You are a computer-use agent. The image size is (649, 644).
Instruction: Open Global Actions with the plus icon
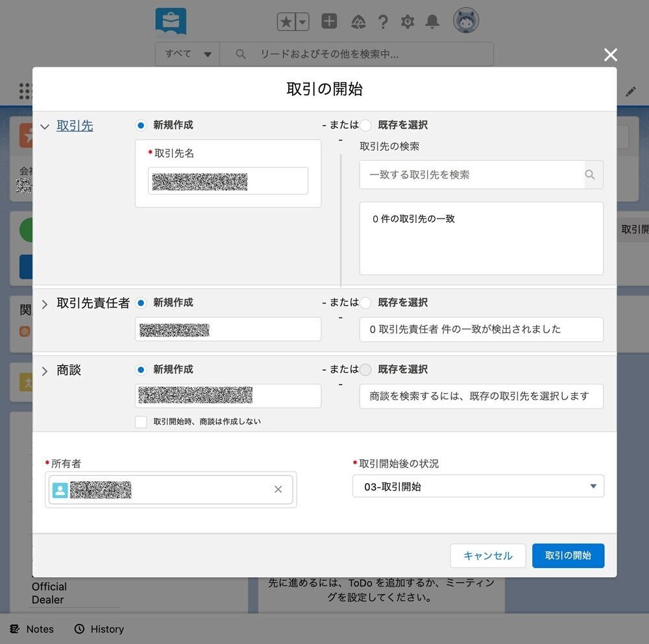click(329, 21)
